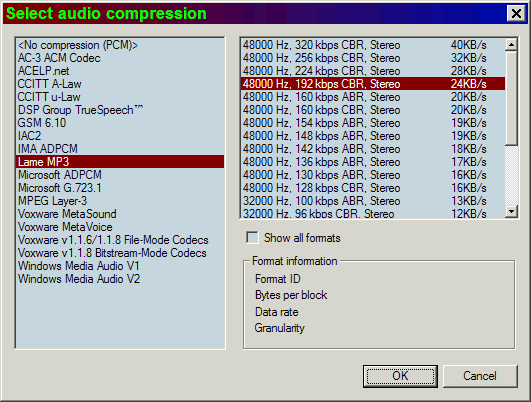Select 48000 Hz 160 kbps ABR format

(373, 97)
